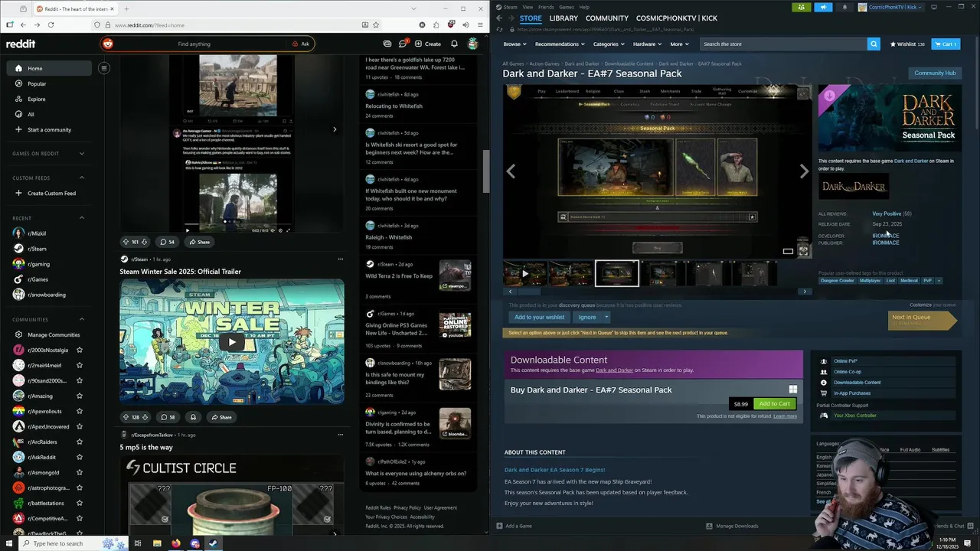Click the Reddit advertise icon in header
The height and width of the screenshot is (551, 980).
point(387,44)
